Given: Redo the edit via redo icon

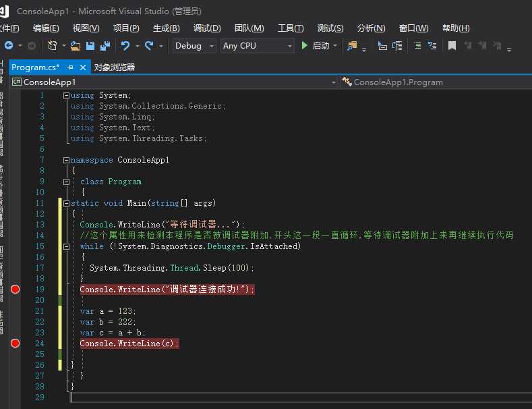Looking at the screenshot, I should [149, 45].
